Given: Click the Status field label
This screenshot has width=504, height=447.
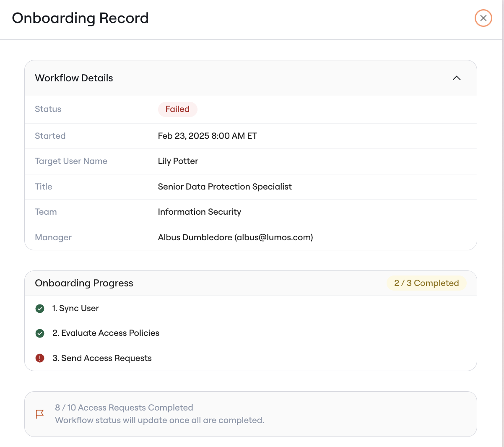Looking at the screenshot, I should pyautogui.click(x=48, y=109).
